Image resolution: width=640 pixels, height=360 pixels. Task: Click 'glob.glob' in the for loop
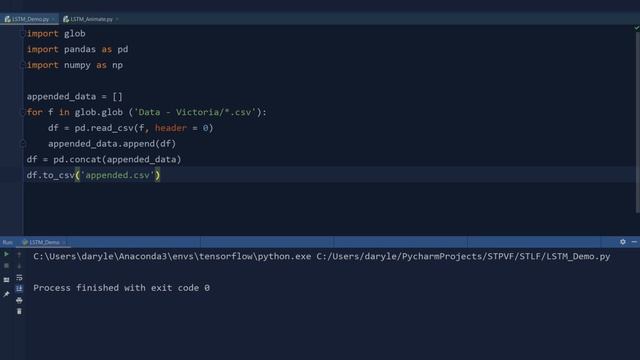[99, 112]
